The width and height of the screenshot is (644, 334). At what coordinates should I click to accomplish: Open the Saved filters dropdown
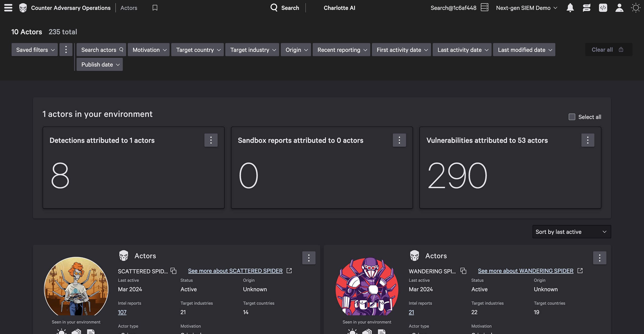[35, 50]
